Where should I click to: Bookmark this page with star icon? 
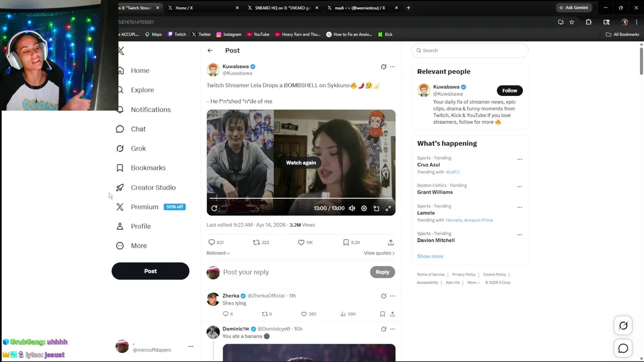572,22
